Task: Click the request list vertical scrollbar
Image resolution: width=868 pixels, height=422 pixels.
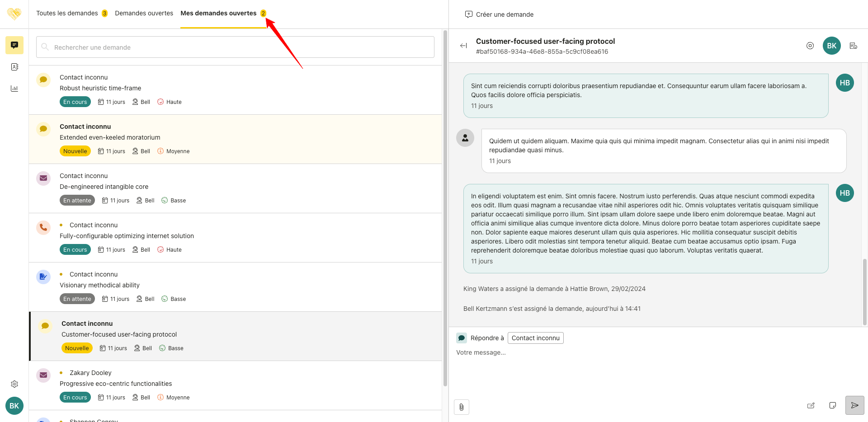Action: 445,208
